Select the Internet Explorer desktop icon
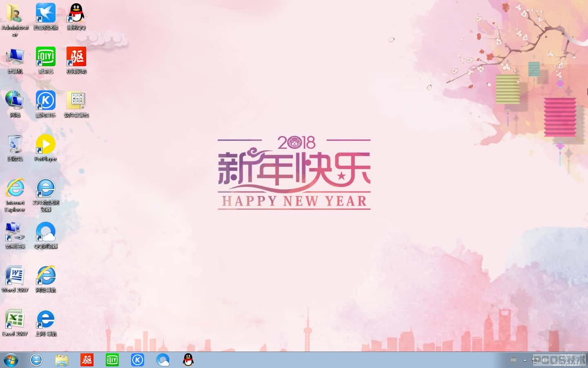The height and width of the screenshot is (368, 588). coord(15,195)
